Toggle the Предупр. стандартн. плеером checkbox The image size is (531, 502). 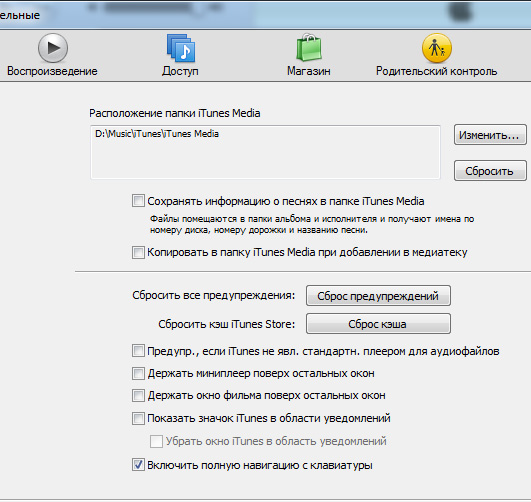[138, 351]
